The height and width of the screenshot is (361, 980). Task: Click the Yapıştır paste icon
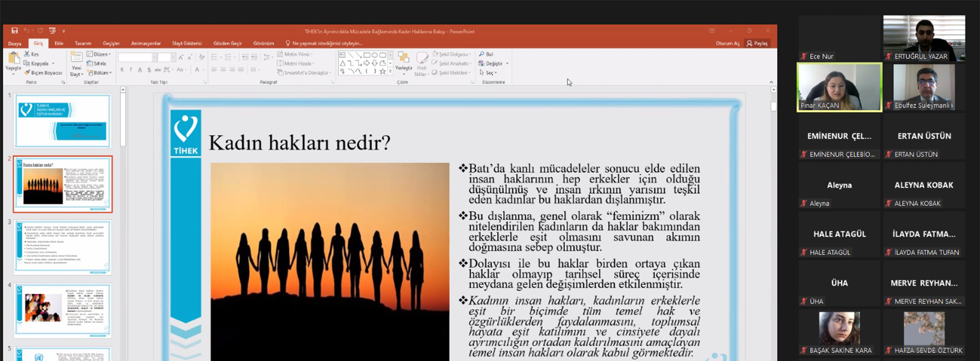pos(13,57)
